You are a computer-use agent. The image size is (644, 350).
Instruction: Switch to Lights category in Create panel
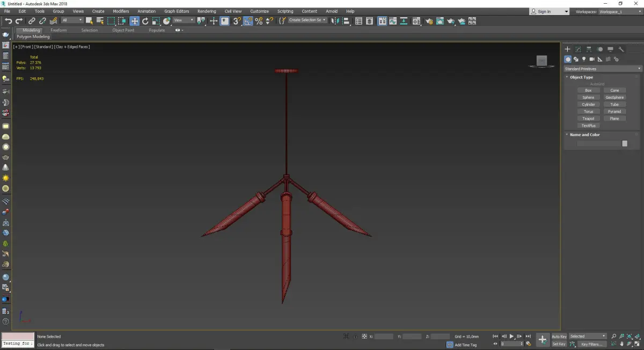pos(583,59)
